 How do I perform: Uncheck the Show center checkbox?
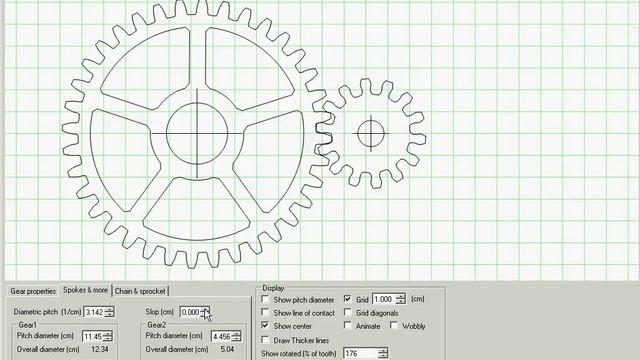[265, 326]
